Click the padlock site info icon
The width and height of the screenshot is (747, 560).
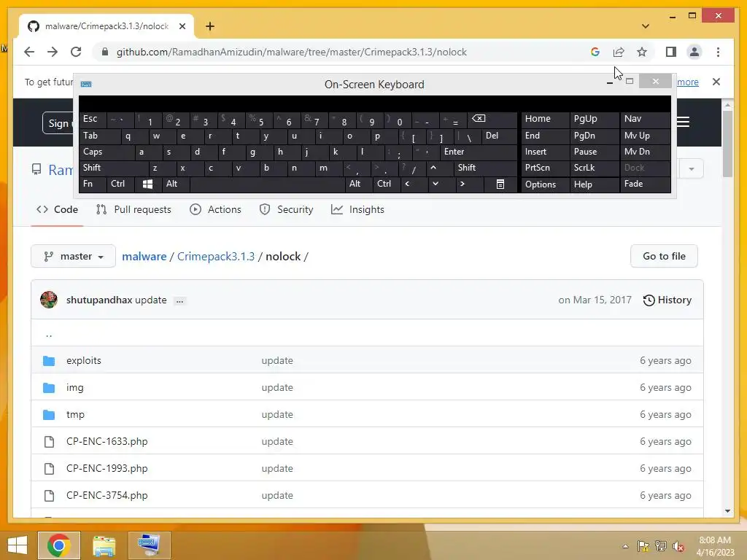tap(105, 52)
